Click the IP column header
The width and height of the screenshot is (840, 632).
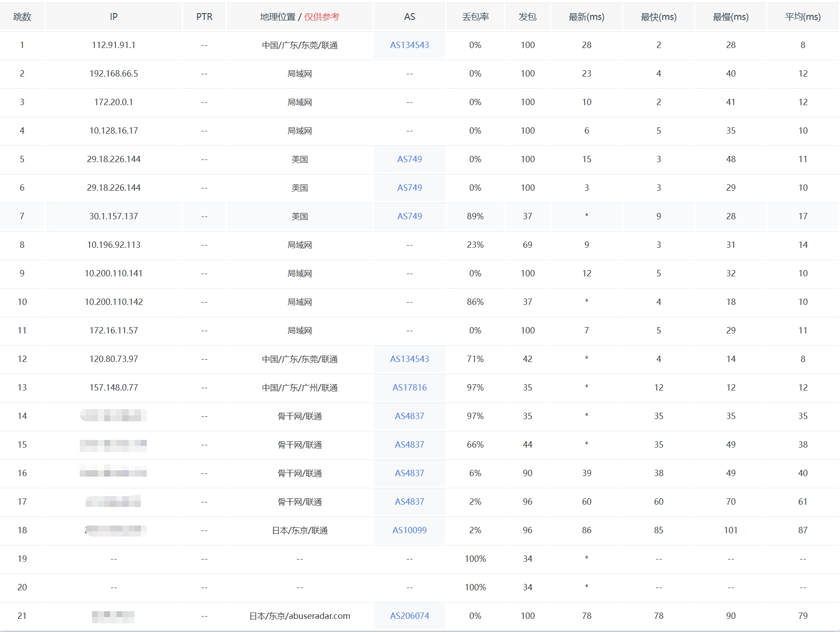tap(114, 17)
